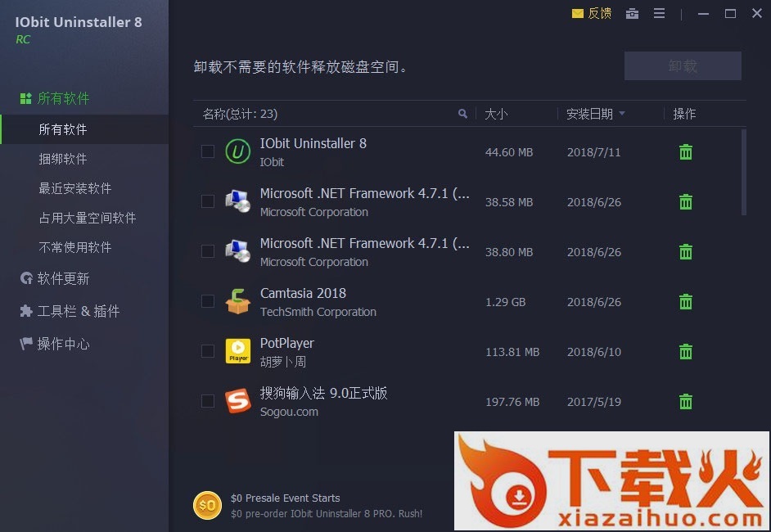Click the install date '2018/7/11'
Viewport: 771px width, 532px height.
pos(594,152)
